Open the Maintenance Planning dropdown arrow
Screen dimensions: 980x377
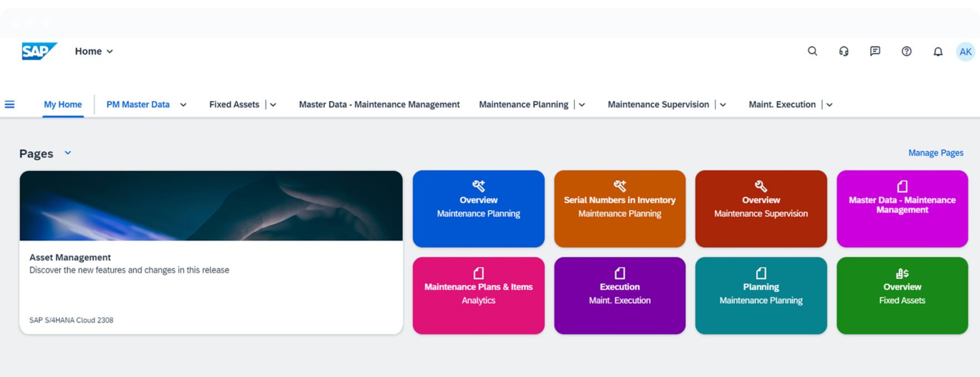(582, 105)
